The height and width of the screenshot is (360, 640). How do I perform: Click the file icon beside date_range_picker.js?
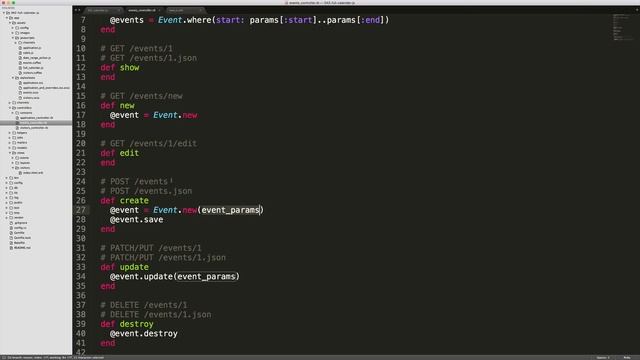pyautogui.click(x=20, y=58)
